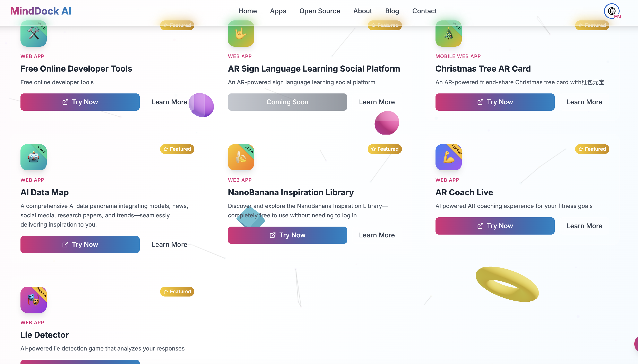The image size is (638, 364).
Task: Select Open Source in the navigation bar
Action: point(320,11)
